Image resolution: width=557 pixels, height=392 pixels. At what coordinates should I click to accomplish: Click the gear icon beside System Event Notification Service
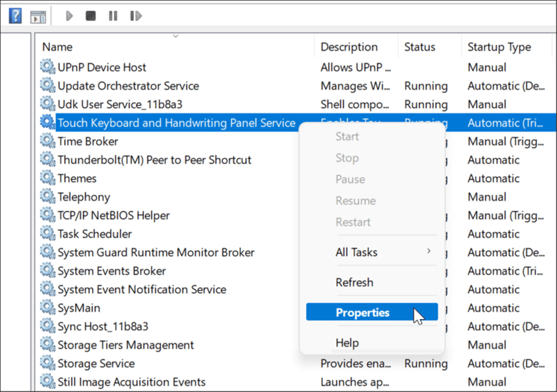click(48, 289)
